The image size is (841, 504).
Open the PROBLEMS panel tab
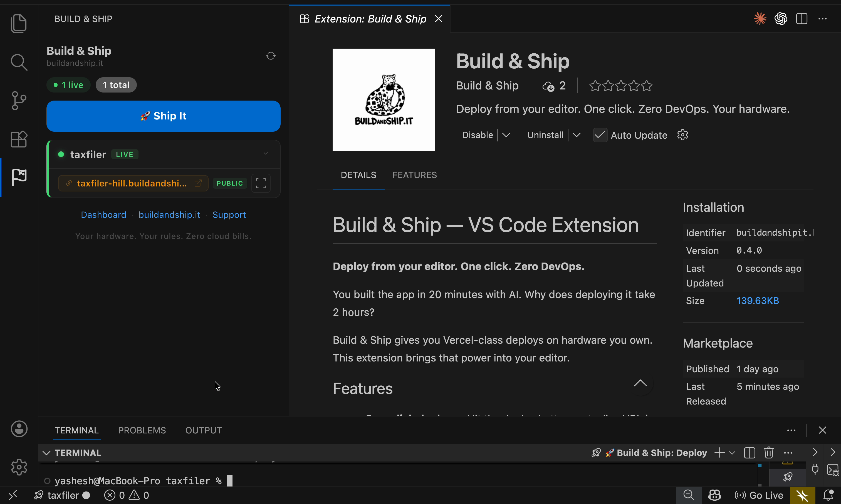tap(142, 430)
